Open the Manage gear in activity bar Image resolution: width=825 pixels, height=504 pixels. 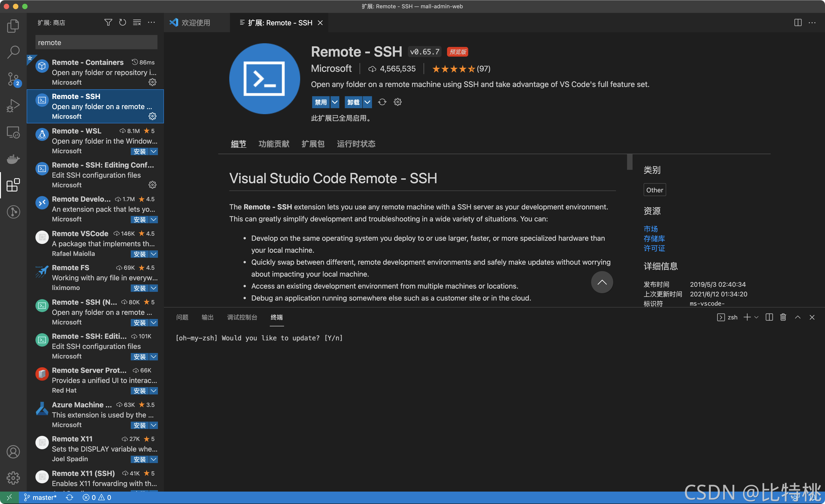[13, 478]
